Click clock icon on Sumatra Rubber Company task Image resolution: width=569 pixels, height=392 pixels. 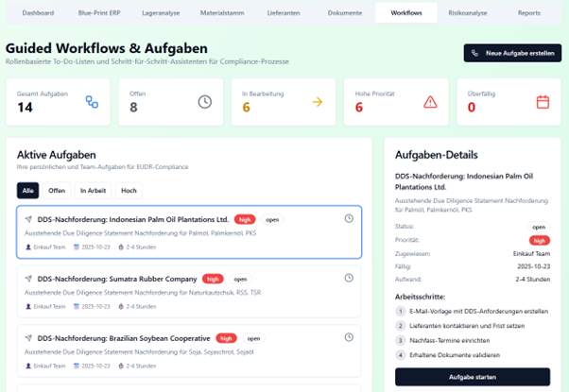349,279
